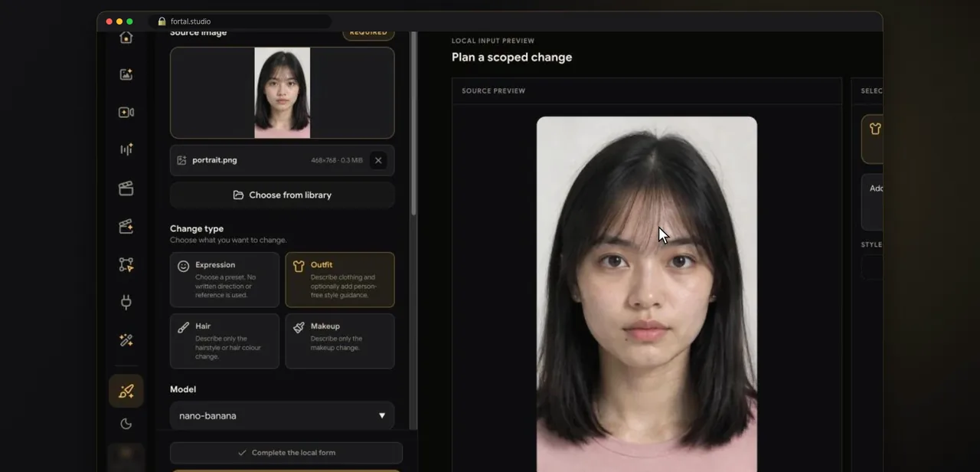Click the image file icon beside portrait.png
Image resolution: width=980 pixels, height=472 pixels.
click(181, 160)
